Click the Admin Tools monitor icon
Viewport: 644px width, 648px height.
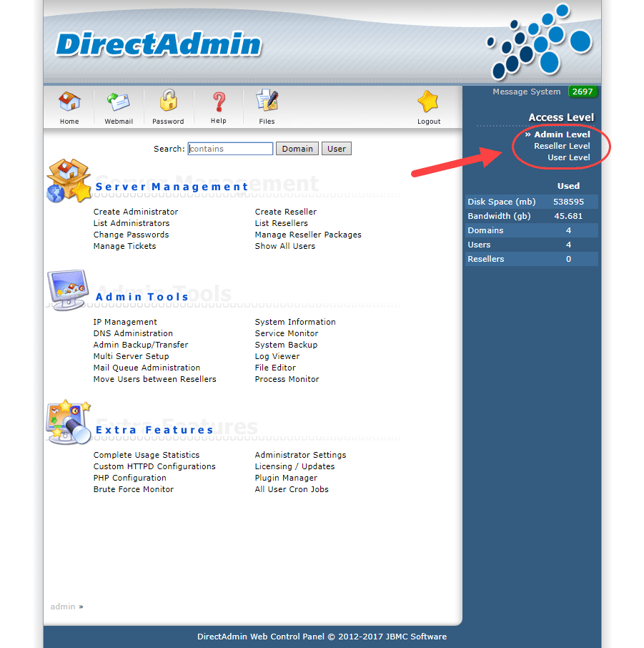pos(68,290)
